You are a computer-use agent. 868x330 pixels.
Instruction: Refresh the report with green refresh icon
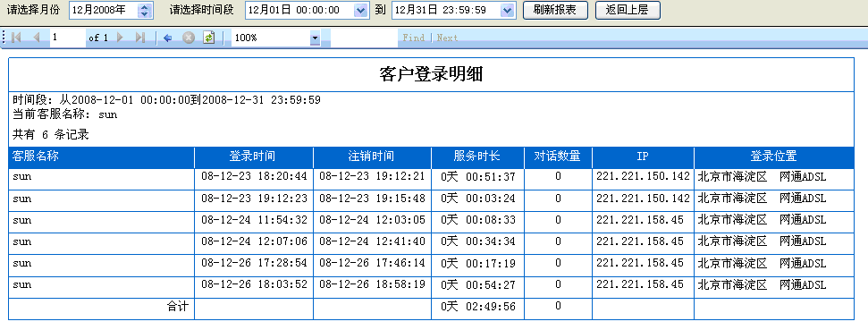point(208,38)
